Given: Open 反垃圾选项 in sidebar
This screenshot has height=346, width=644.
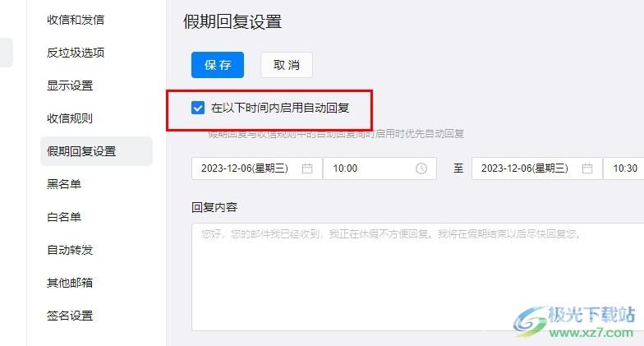Looking at the screenshot, I should click(76, 53).
